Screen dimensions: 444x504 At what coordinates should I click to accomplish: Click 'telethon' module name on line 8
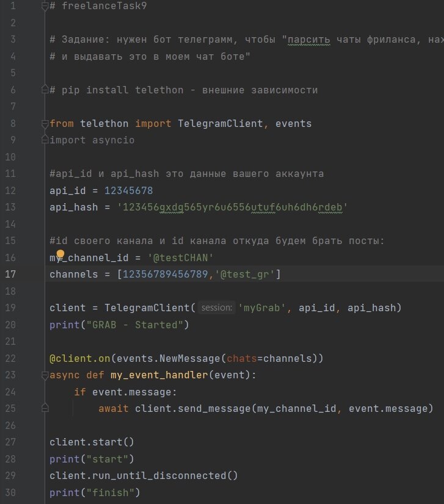(104, 123)
